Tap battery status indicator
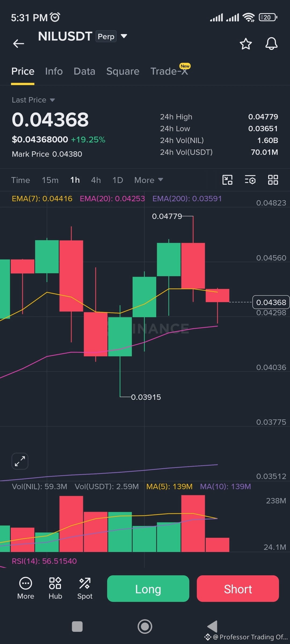The height and width of the screenshot is (644, 290). tap(268, 17)
